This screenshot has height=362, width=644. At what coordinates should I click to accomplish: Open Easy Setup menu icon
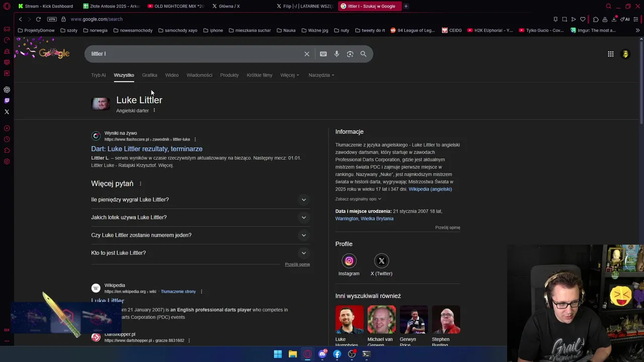pyautogui.click(x=636, y=19)
